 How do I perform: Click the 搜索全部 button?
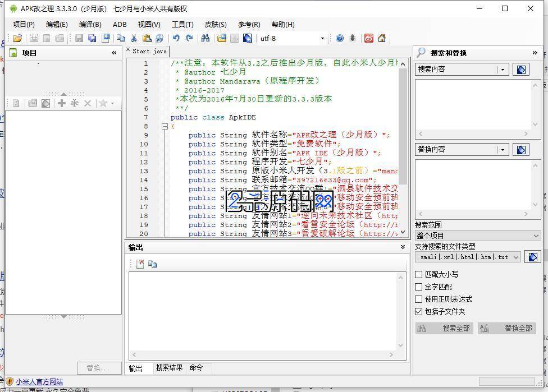click(x=444, y=328)
